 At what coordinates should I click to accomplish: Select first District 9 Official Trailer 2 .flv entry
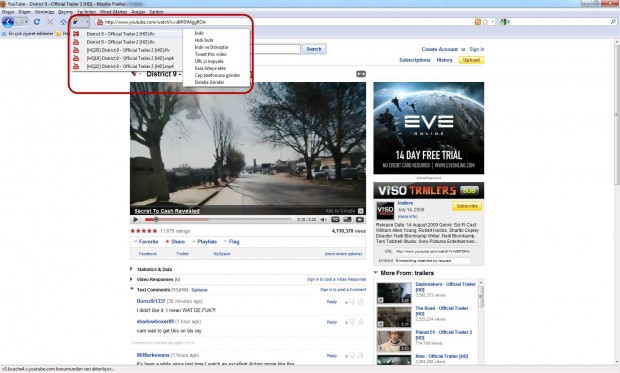click(x=127, y=34)
